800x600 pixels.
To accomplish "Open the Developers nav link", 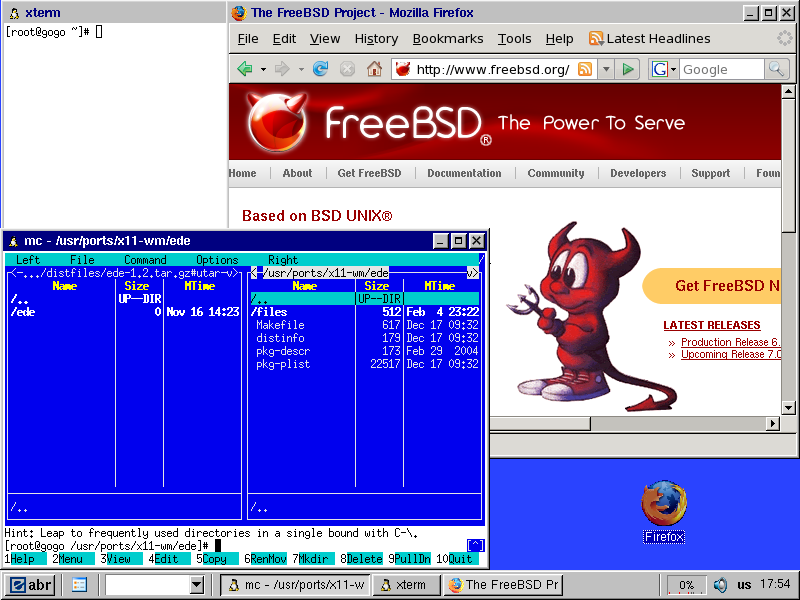I will coord(638,173).
